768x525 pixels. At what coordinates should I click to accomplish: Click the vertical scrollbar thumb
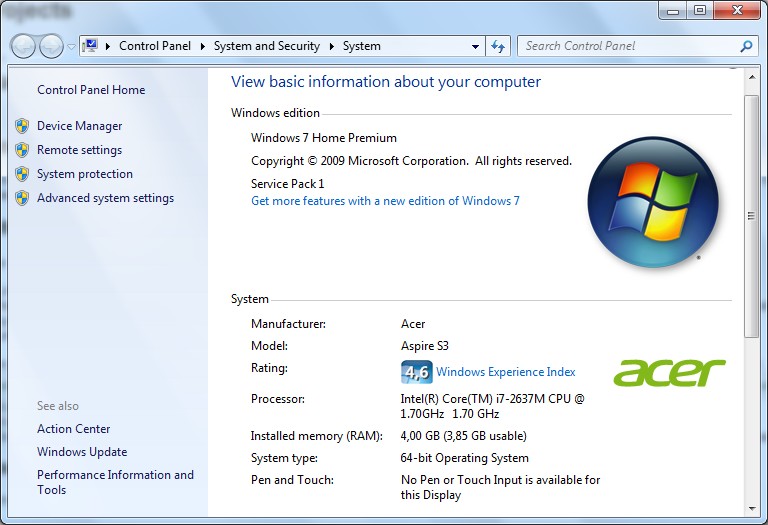(751, 216)
